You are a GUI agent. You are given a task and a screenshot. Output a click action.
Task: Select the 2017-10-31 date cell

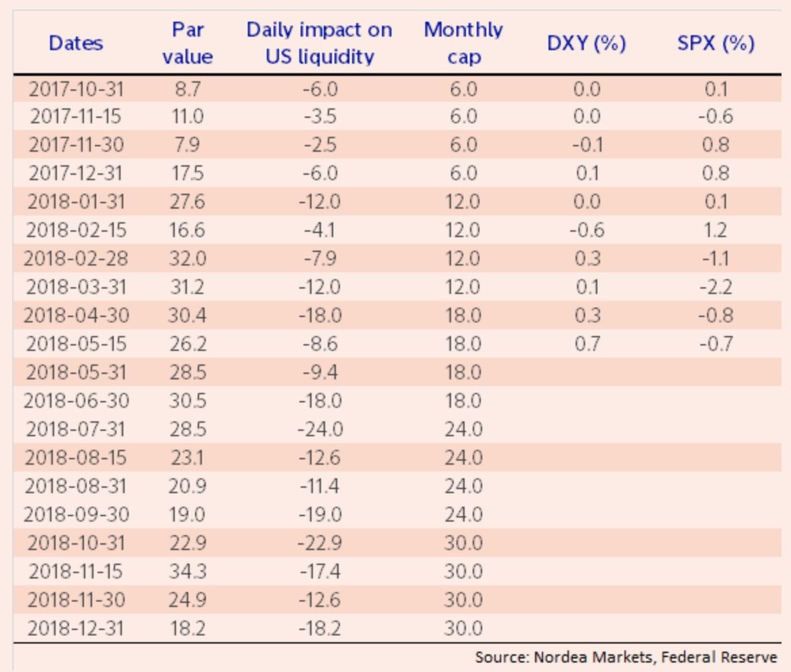[77, 89]
